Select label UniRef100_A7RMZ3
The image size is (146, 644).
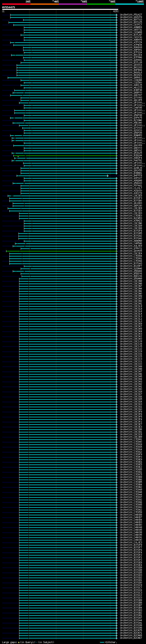point(131,221)
